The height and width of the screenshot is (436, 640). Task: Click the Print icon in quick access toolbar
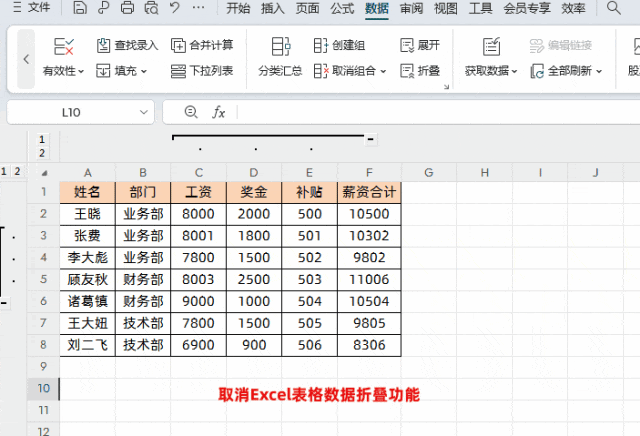[x=128, y=9]
